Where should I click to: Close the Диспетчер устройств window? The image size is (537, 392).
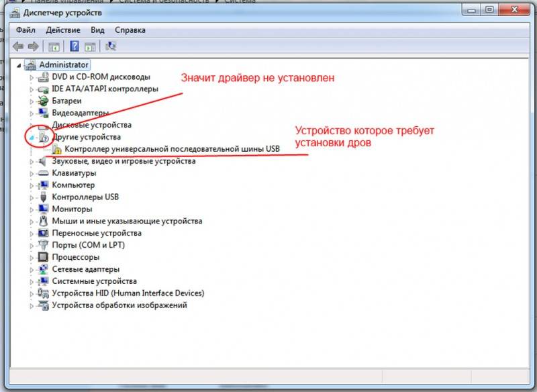pyautogui.click(x=514, y=10)
